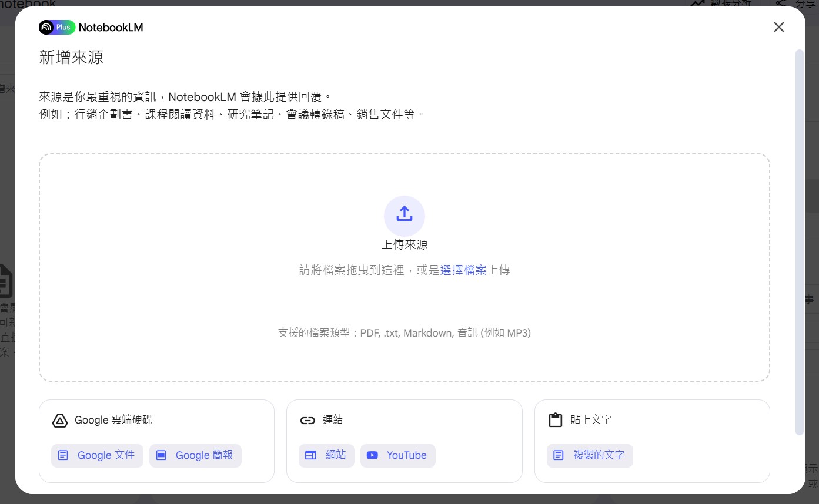Add a YouTube video source

click(x=398, y=455)
